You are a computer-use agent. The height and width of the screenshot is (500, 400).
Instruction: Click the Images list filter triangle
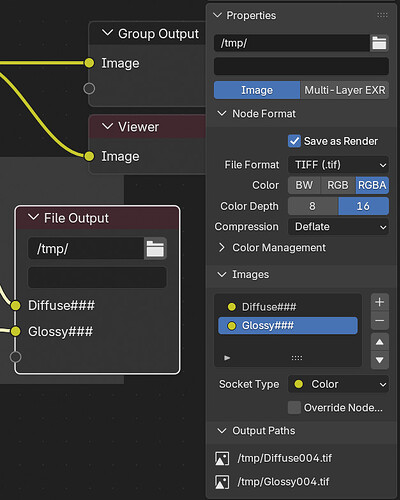click(x=227, y=358)
